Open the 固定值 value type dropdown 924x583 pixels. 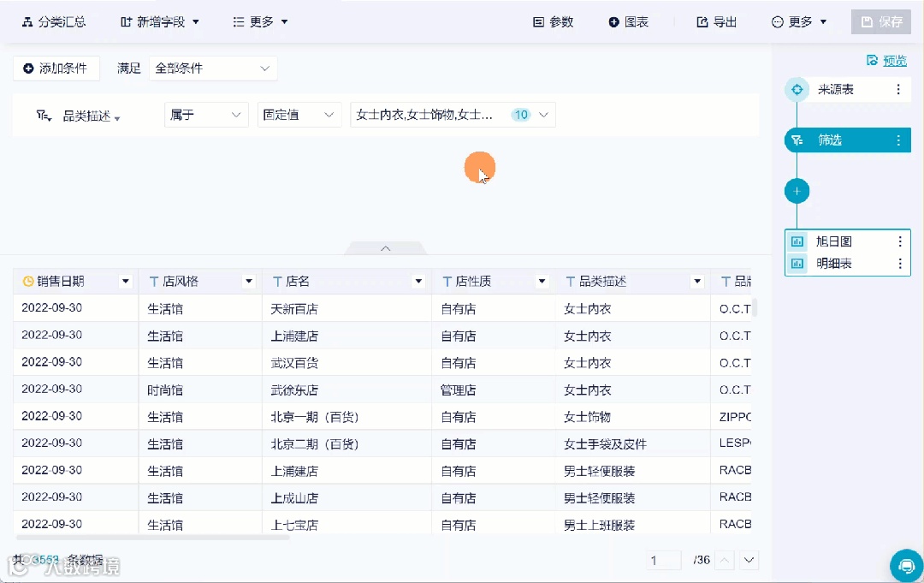299,114
